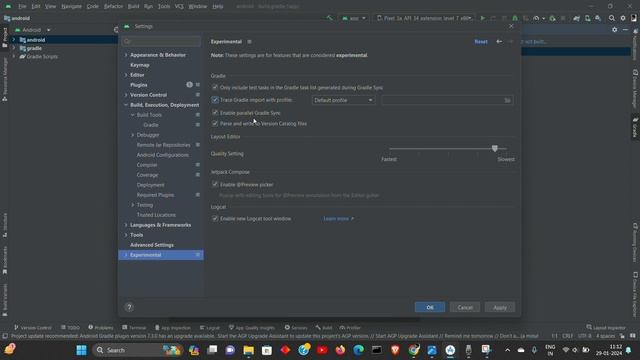Expand the Version Control settings category

point(126,95)
